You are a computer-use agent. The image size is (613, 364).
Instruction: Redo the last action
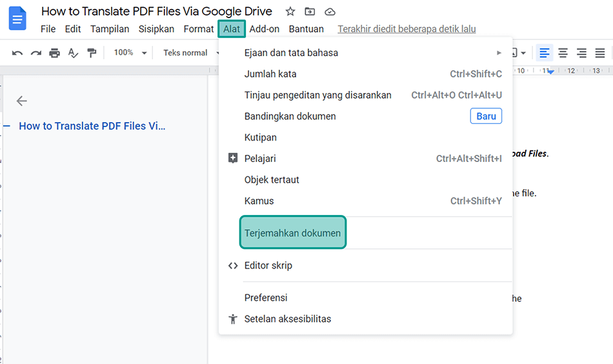tap(36, 53)
